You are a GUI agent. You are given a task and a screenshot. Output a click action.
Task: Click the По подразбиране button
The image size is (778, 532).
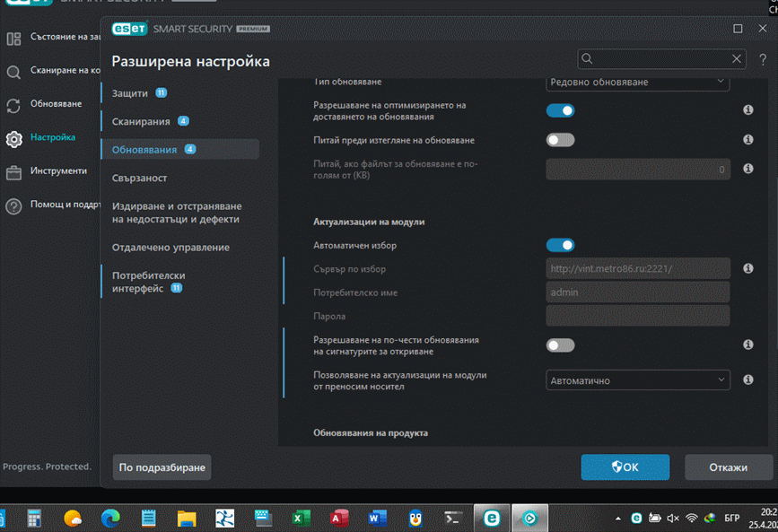(x=162, y=467)
